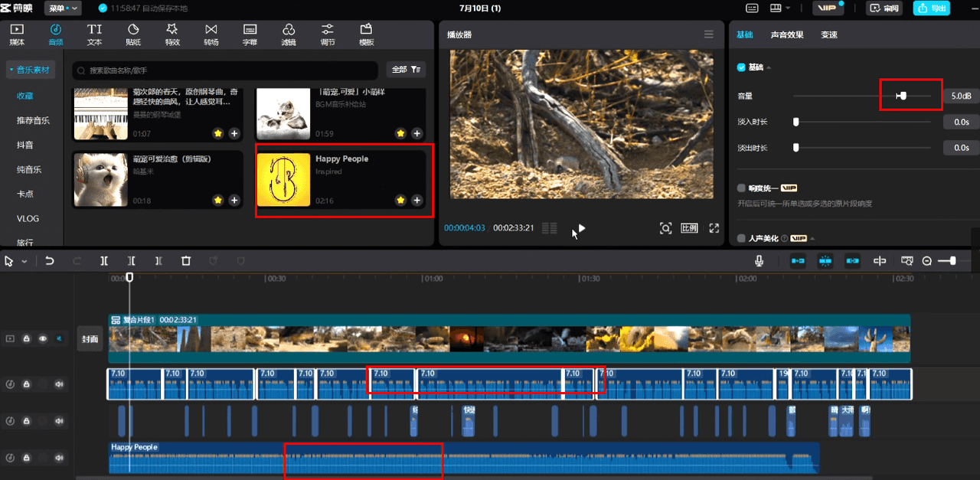Image resolution: width=980 pixels, height=480 pixels.
Task: Switch to the 声音效果 tab
Action: [x=787, y=34]
